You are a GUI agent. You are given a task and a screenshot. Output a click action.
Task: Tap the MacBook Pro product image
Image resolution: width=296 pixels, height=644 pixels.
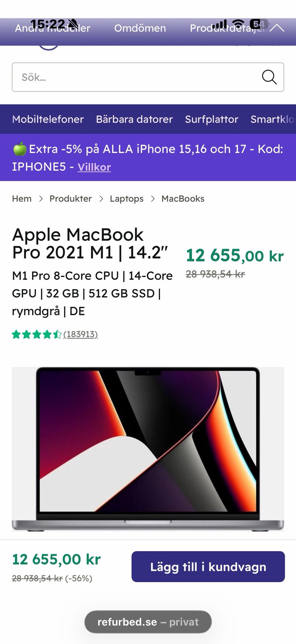(148, 449)
